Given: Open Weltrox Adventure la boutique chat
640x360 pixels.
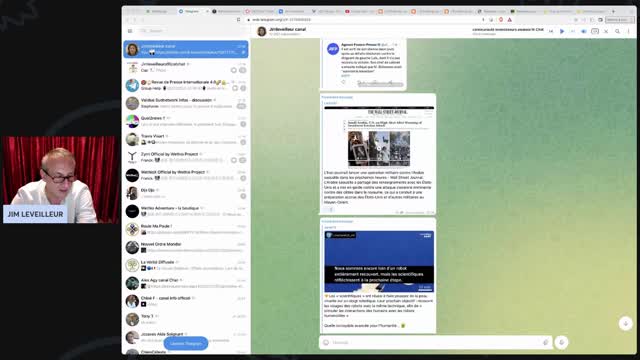Looking at the screenshot, I should (x=186, y=211).
